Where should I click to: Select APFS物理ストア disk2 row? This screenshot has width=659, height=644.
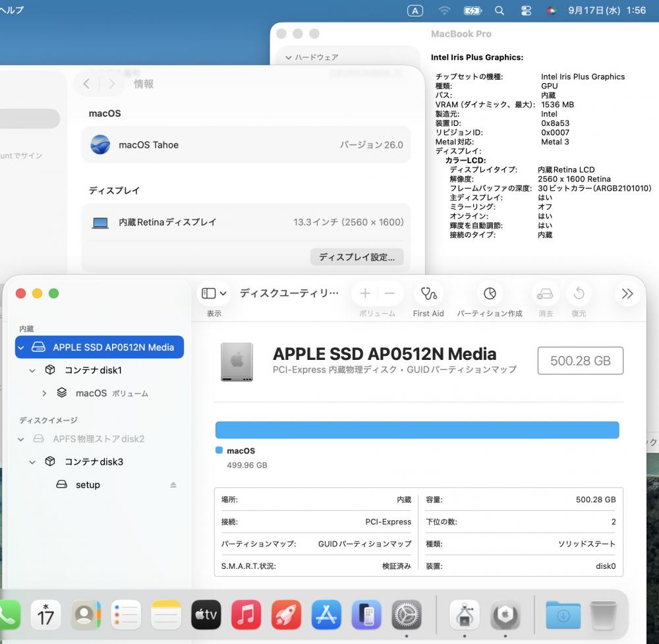(x=100, y=439)
